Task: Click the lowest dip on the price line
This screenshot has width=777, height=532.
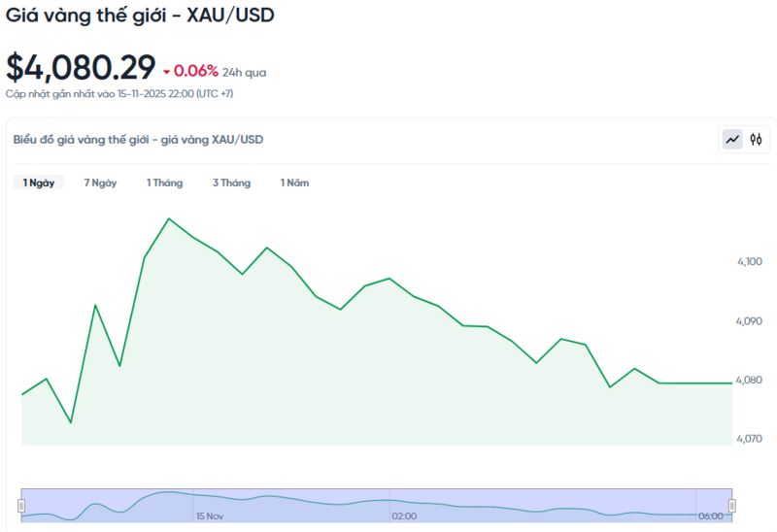Action: (x=71, y=422)
